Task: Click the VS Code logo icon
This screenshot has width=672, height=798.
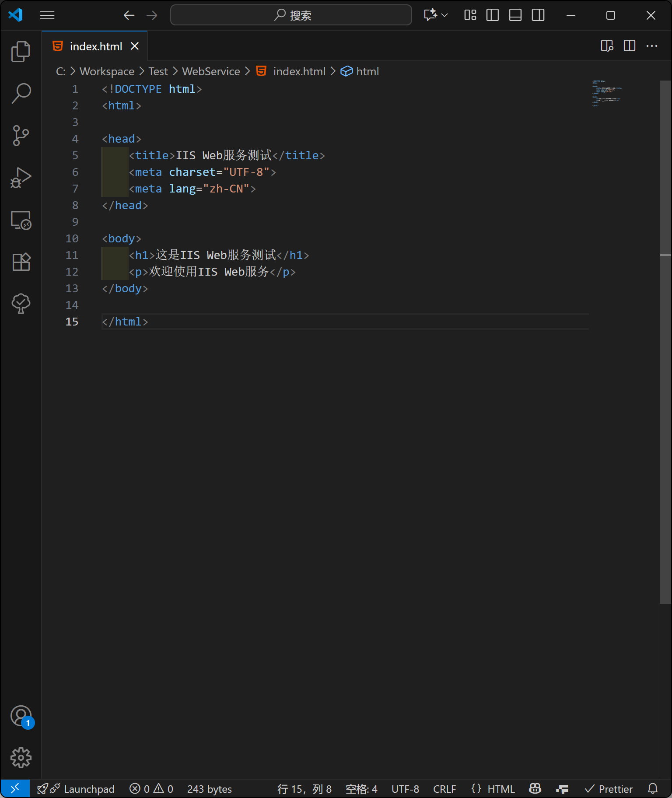Action: coord(16,15)
